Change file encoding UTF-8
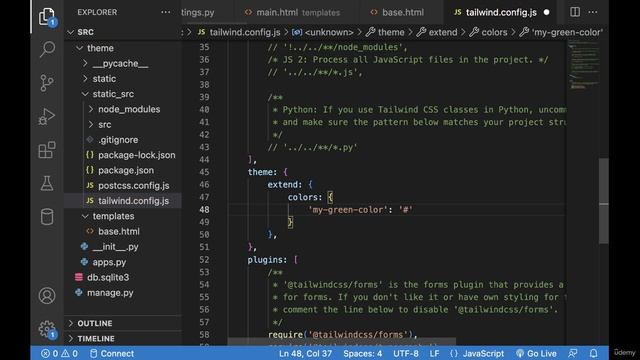The height and width of the screenshot is (360, 640). pyautogui.click(x=406, y=353)
